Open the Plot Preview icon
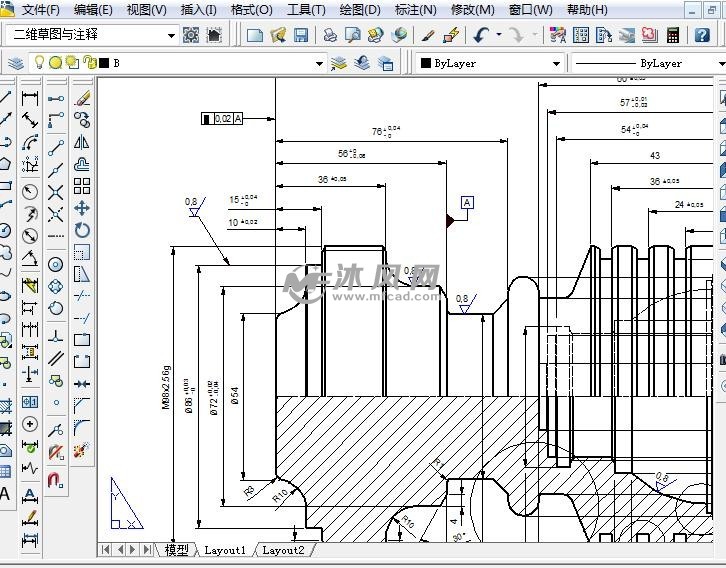Viewport: 726px width, 568px height. point(353,35)
